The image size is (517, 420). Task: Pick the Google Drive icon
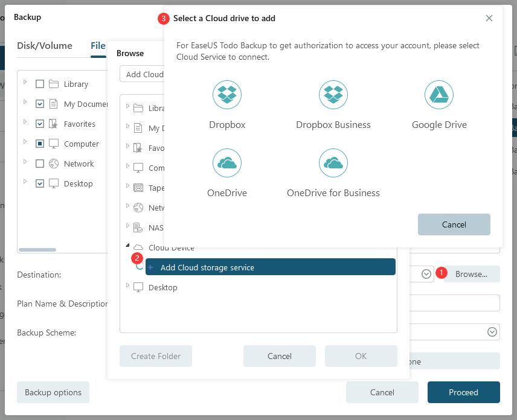439,95
